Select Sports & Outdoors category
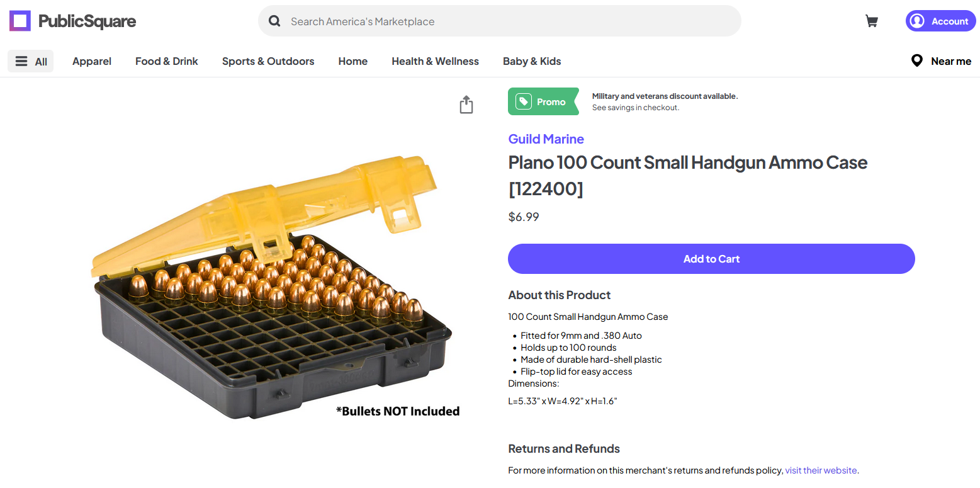The width and height of the screenshot is (980, 488). (x=268, y=61)
